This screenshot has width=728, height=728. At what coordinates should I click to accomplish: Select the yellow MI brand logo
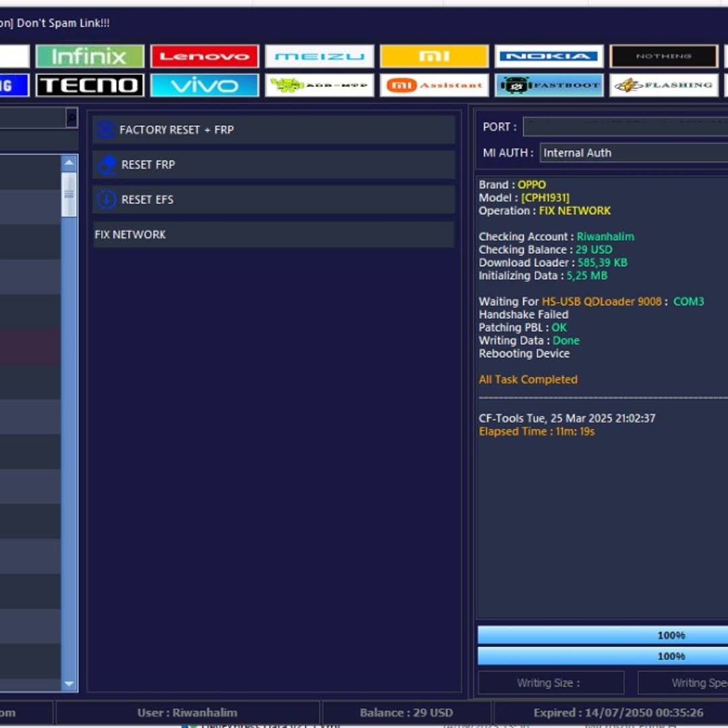tap(434, 57)
